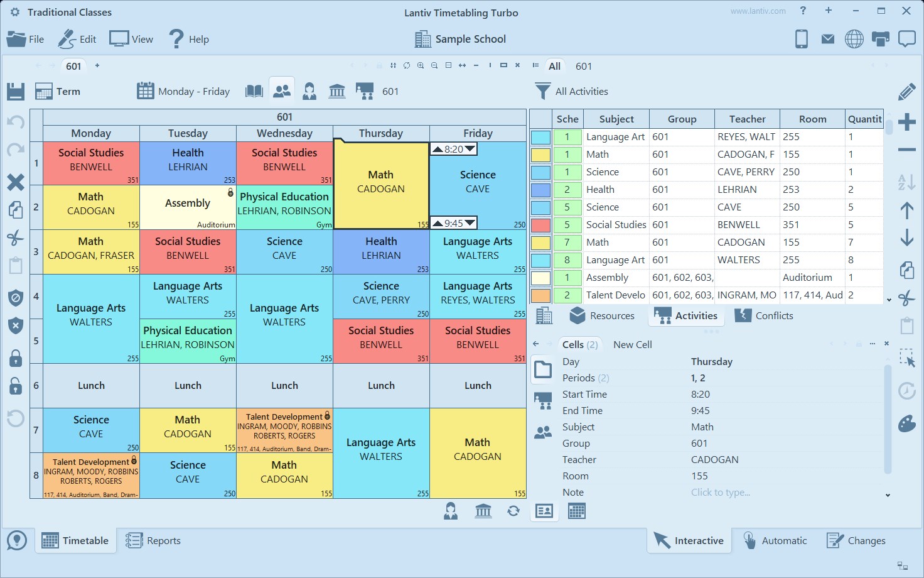This screenshot has height=578, width=924.
Task: Open the View menu
Action: (131, 39)
